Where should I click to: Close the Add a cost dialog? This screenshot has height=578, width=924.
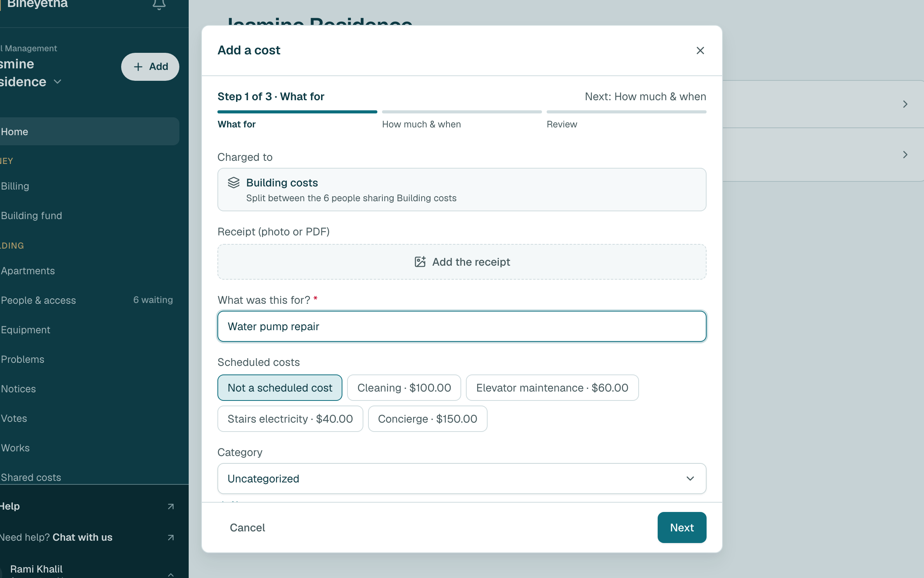700,50
